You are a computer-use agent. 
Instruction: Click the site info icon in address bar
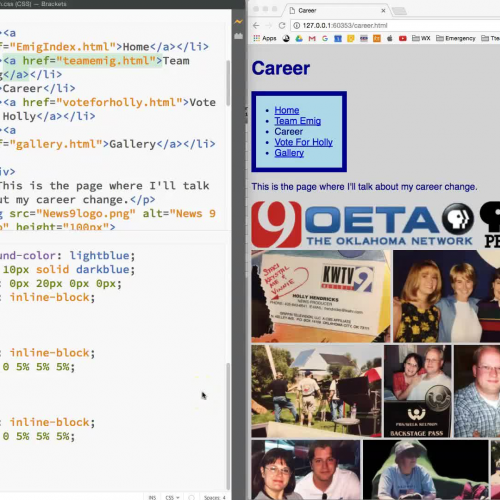(297, 26)
